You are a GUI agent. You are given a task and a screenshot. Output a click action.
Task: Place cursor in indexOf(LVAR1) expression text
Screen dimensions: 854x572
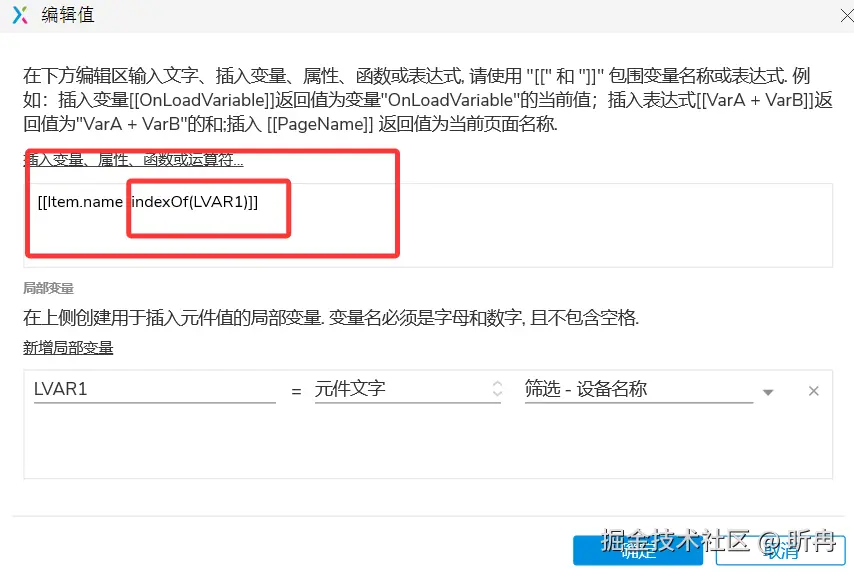(195, 202)
